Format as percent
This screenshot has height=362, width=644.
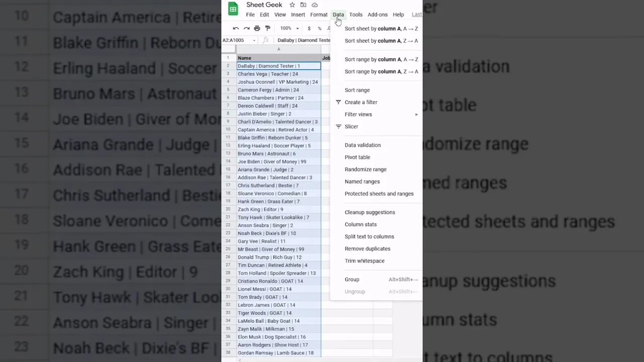319,29
